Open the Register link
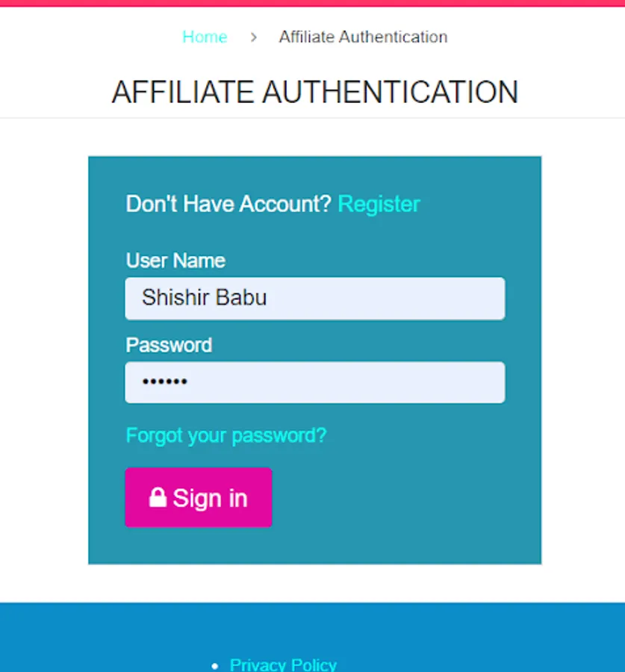The height and width of the screenshot is (672, 625). point(379,204)
